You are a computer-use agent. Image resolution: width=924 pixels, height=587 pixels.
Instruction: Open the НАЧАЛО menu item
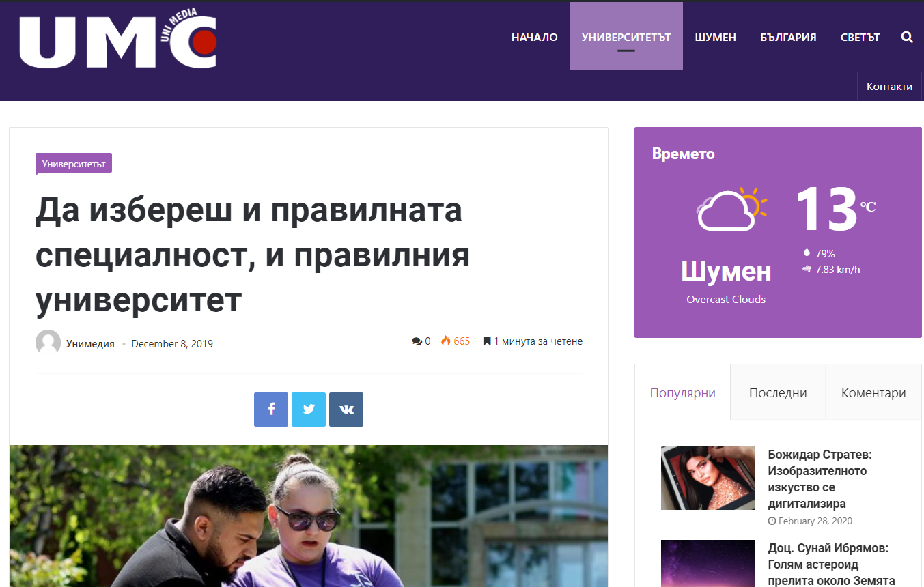click(x=535, y=38)
